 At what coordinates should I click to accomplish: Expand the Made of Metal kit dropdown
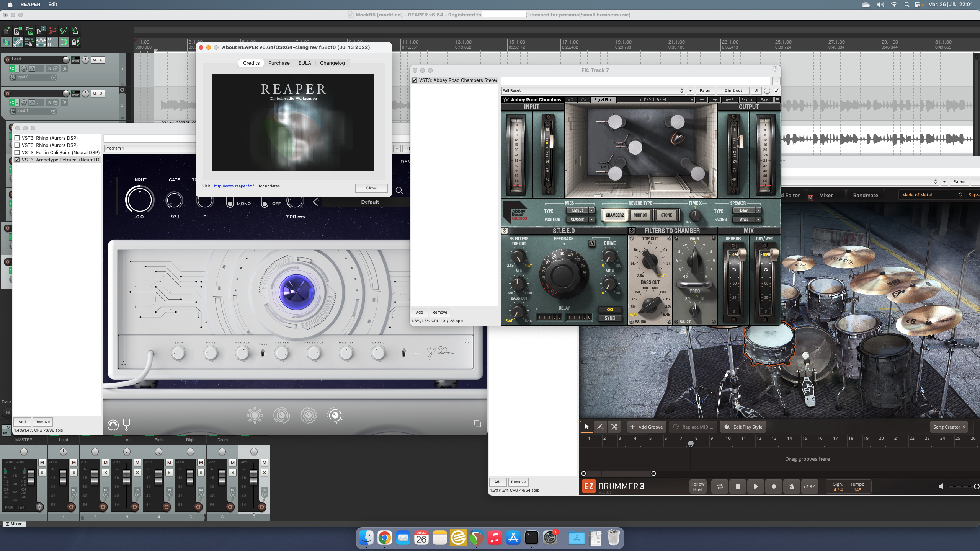[x=931, y=195]
